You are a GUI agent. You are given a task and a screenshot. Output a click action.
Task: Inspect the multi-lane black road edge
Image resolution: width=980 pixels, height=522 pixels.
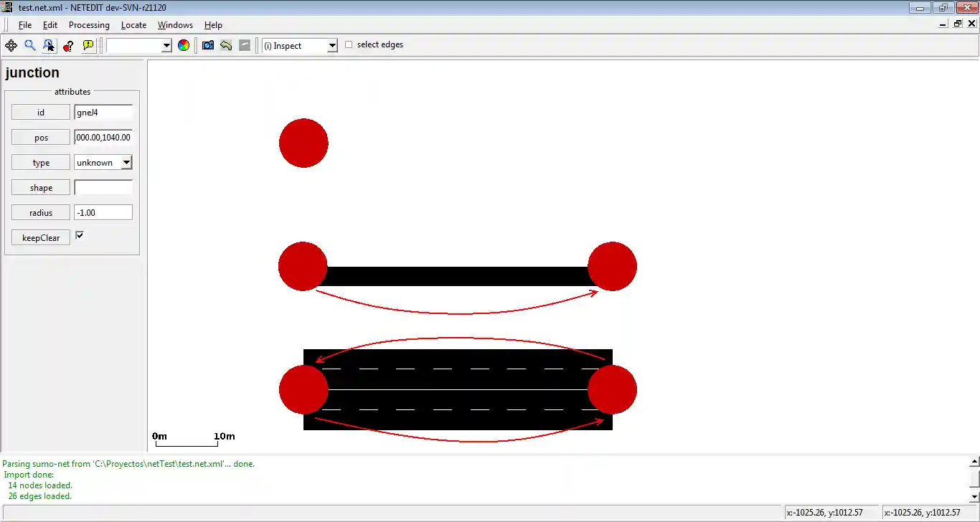(x=458, y=389)
